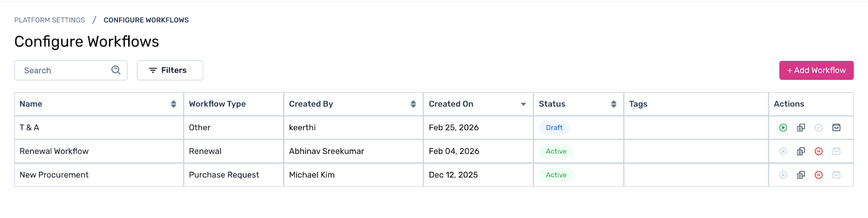Viewport: 868px width, 218px height.
Task: Toggle Created On sort arrow
Action: click(524, 104)
